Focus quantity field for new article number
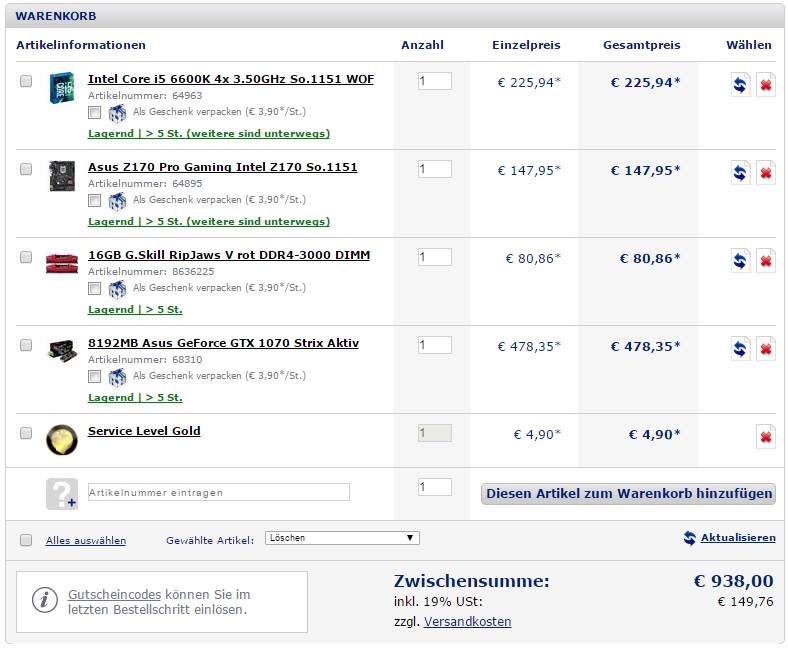 point(435,487)
